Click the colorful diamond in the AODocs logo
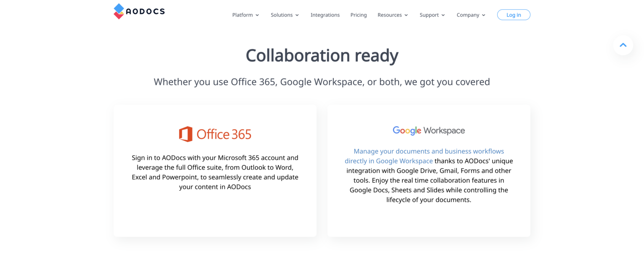This screenshot has width=644, height=278. 118,11
